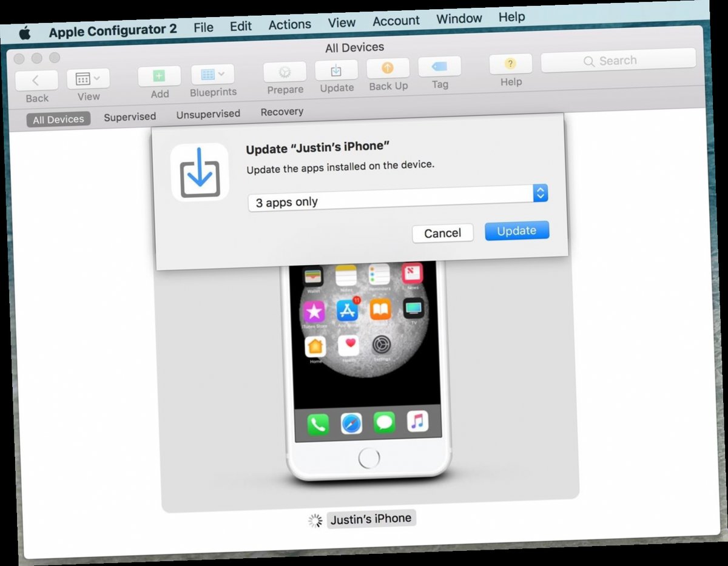Viewport: 728px width, 566px height.
Task: Click the green Phone icon in the iPhone dock
Action: point(318,425)
